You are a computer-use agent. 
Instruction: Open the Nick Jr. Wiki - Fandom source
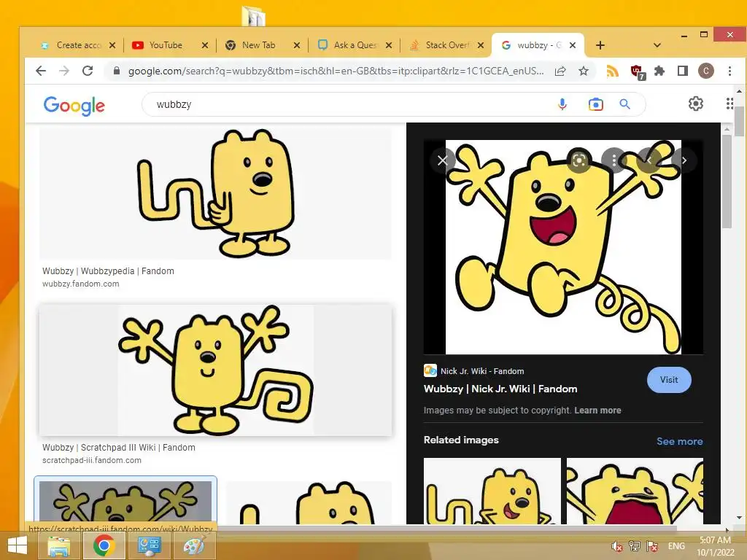coord(481,371)
